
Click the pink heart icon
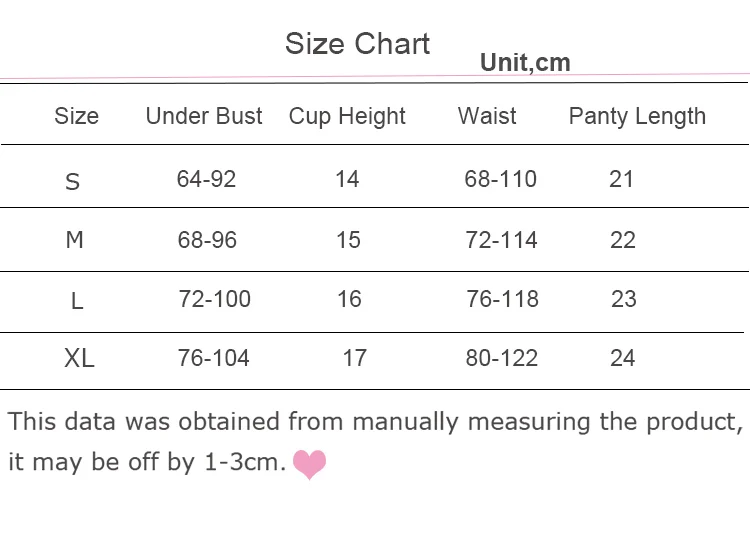click(309, 464)
